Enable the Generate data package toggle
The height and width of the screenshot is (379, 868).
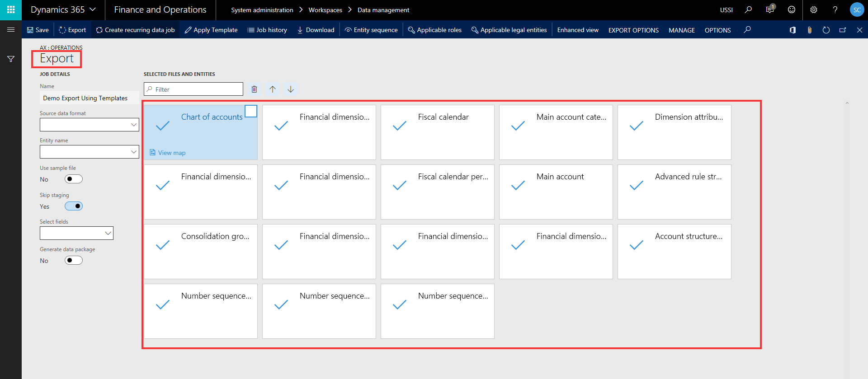74,260
